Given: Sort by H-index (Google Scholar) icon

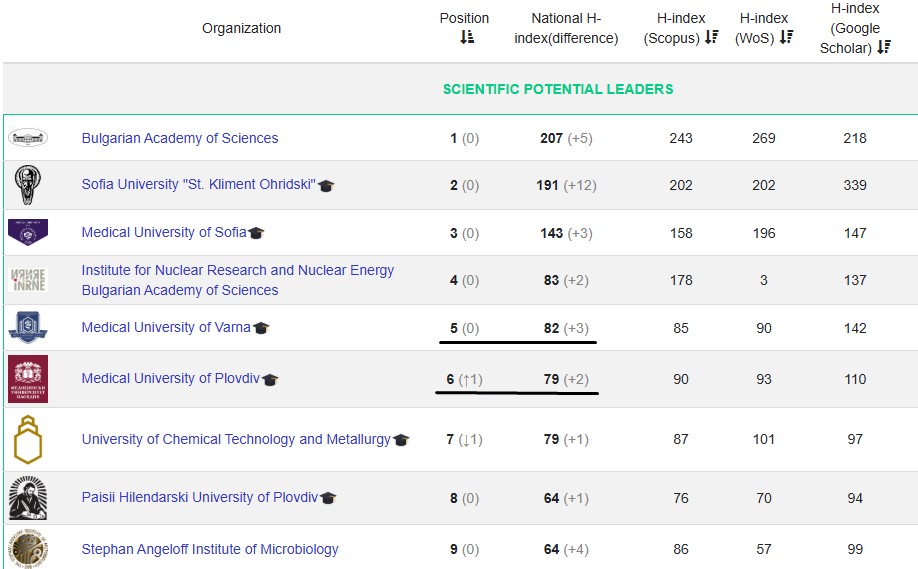Looking at the screenshot, I should pos(883,47).
